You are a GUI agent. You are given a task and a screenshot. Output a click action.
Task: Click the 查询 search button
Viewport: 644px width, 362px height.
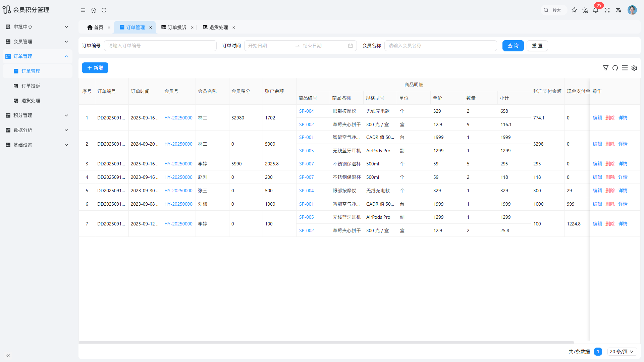tap(513, 46)
